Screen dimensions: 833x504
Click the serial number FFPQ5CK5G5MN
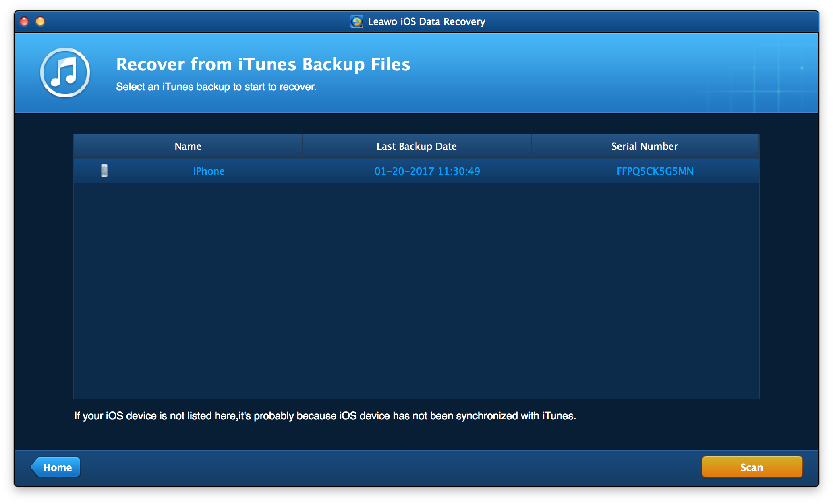point(655,171)
